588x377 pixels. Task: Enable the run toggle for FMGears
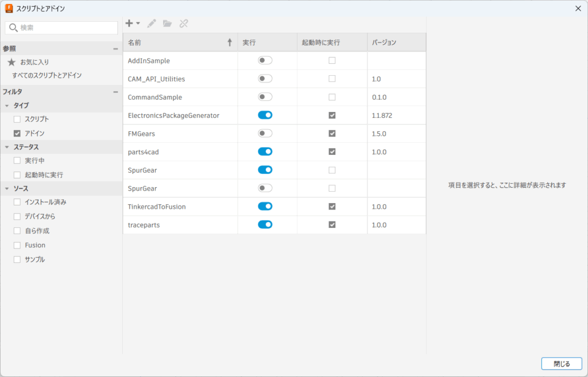pyautogui.click(x=265, y=133)
